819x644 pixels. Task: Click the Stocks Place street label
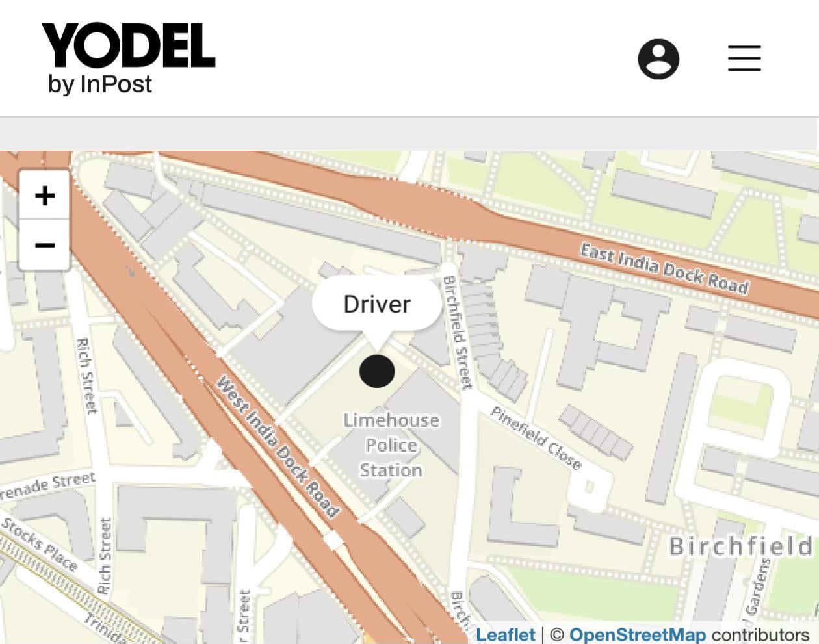(40, 543)
